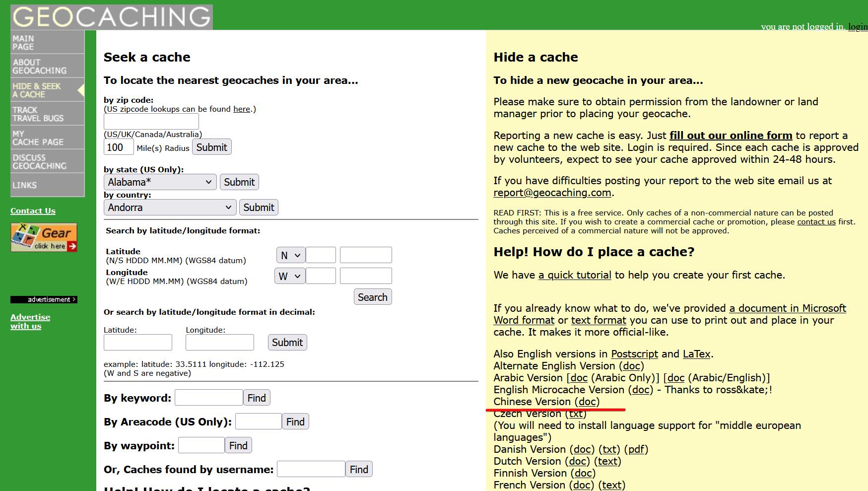Open the state selection dropdown
Image resolution: width=868 pixels, height=491 pixels.
click(160, 182)
